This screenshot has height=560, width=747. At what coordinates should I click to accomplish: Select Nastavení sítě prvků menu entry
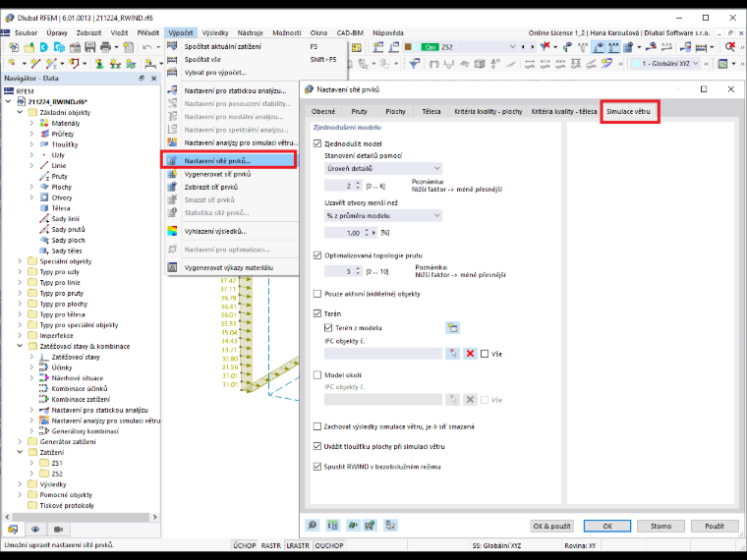[229, 160]
